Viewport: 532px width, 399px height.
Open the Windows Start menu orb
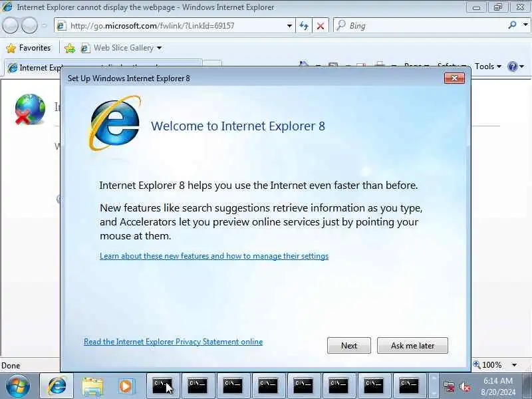click(18, 386)
